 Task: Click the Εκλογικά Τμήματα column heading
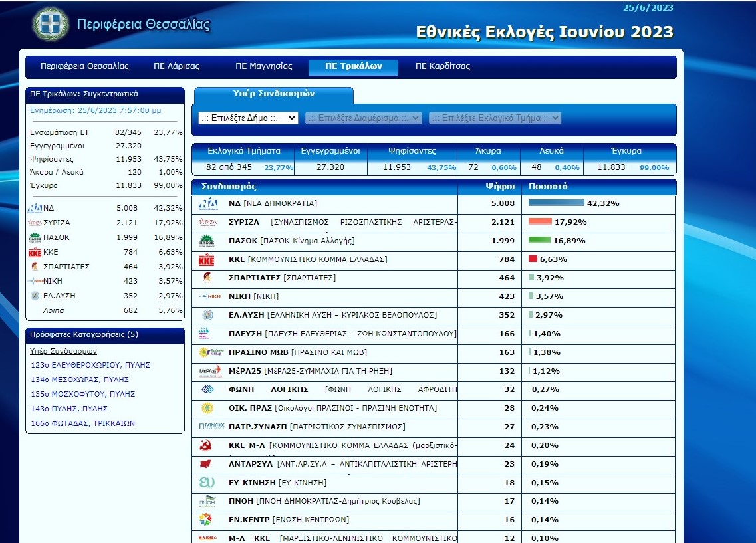pos(244,151)
